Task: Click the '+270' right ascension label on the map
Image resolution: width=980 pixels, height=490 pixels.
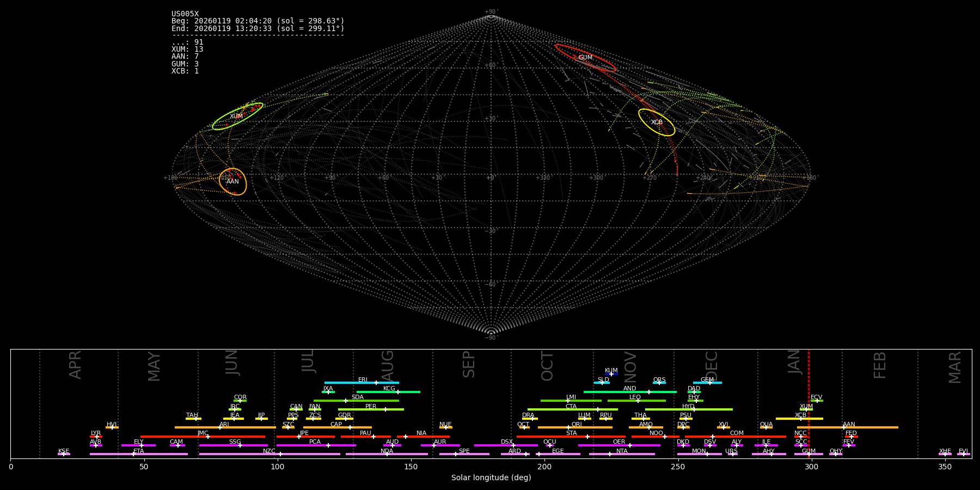Action: coord(650,177)
